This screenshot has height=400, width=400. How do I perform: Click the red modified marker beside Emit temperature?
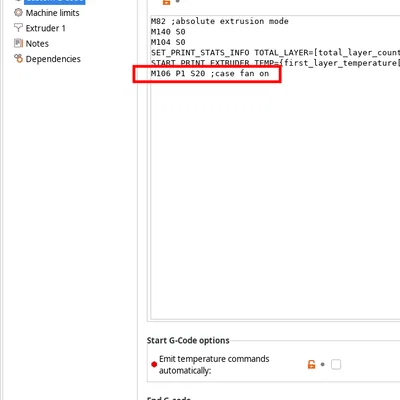(154, 364)
